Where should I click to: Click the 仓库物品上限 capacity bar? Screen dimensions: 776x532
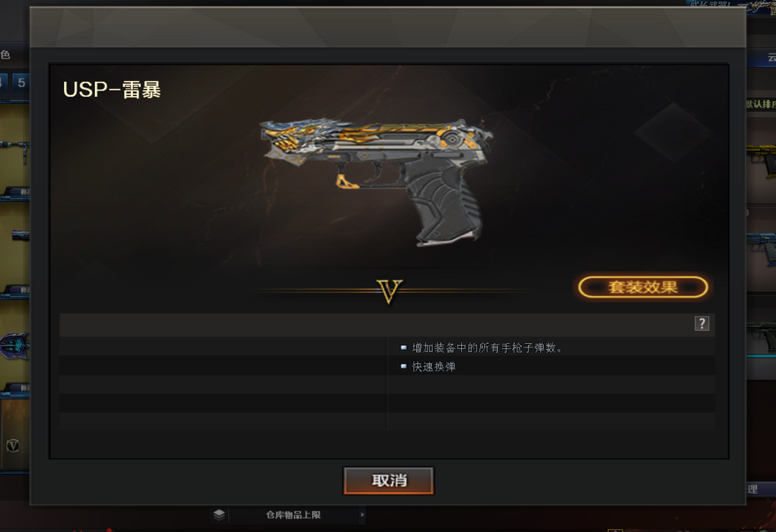(294, 515)
